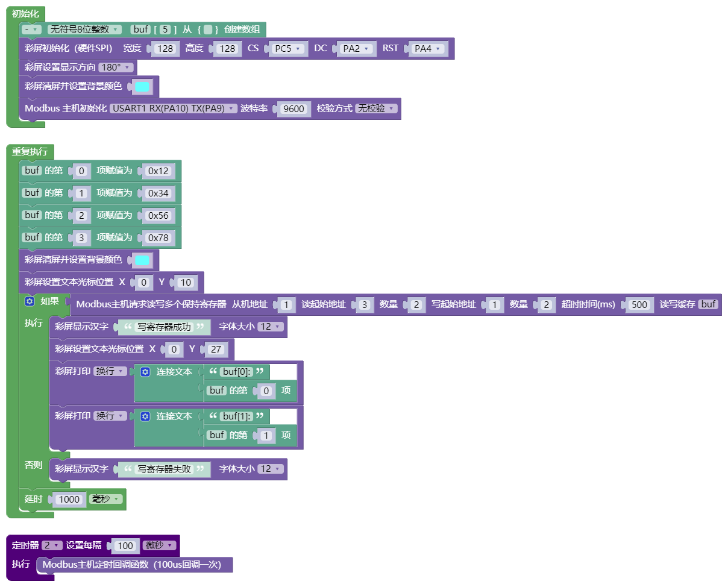728x587 pixels.
Task: Click the gear icon on the buf[1]: 连接文本 block
Action: (x=145, y=416)
